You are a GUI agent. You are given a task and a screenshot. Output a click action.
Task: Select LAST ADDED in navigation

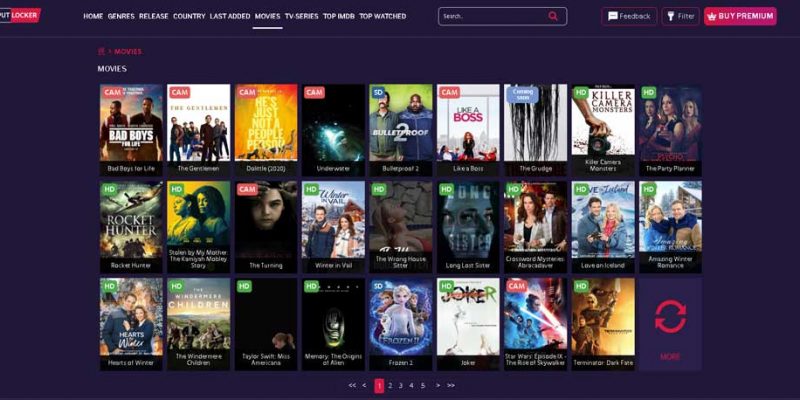pos(230,16)
